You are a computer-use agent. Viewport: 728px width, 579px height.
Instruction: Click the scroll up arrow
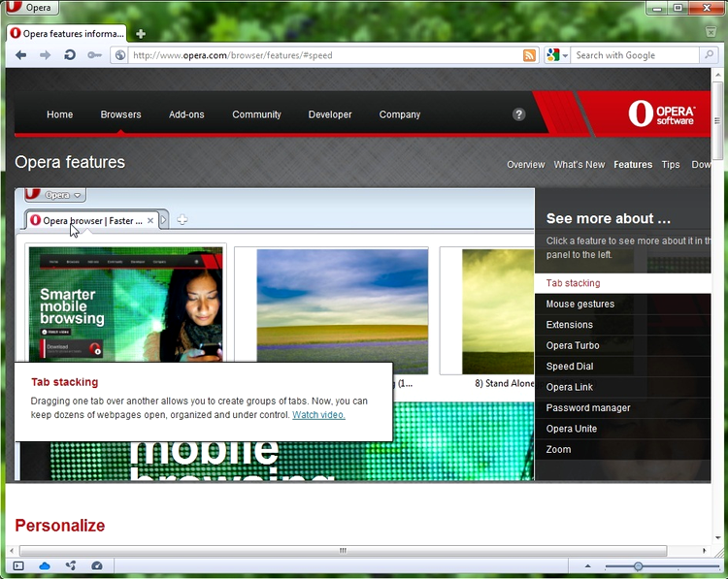coord(717,75)
